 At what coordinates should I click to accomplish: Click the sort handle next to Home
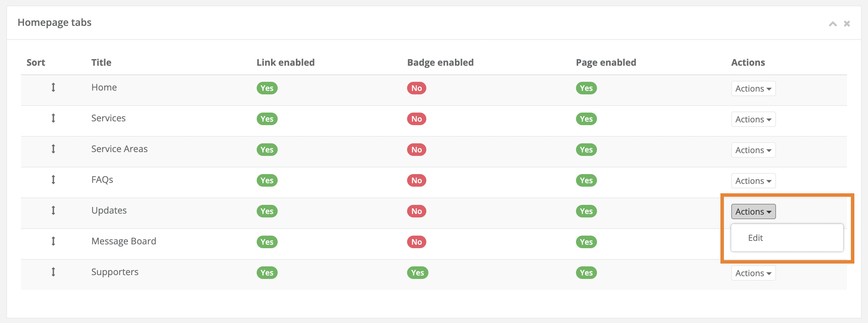pos(53,87)
